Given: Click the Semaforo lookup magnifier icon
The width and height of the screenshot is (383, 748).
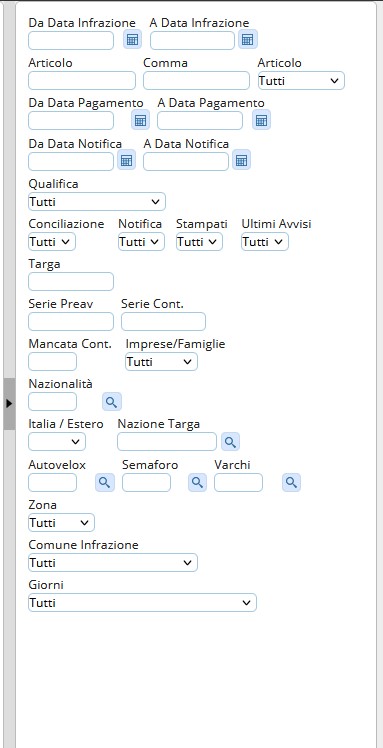Looking at the screenshot, I should [x=197, y=483].
